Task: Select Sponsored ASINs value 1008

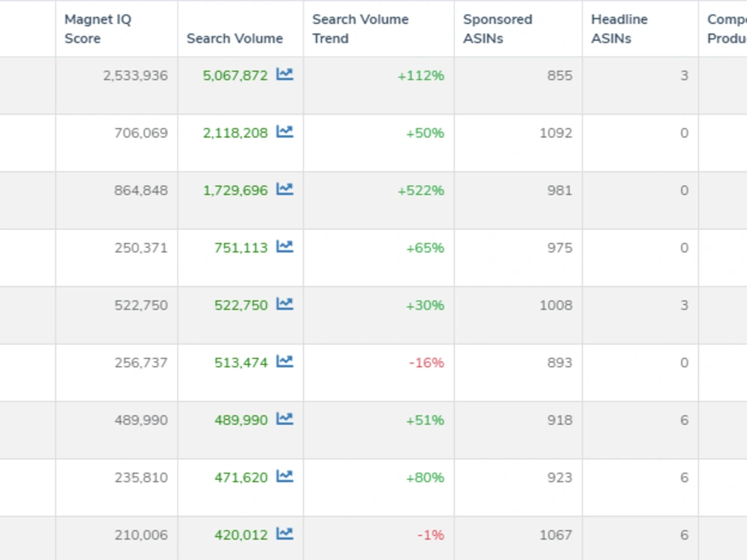Action: [x=556, y=305]
